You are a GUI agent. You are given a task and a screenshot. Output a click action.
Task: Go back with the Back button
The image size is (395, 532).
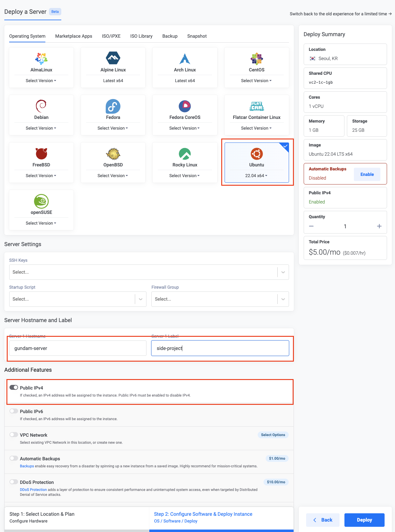click(323, 520)
